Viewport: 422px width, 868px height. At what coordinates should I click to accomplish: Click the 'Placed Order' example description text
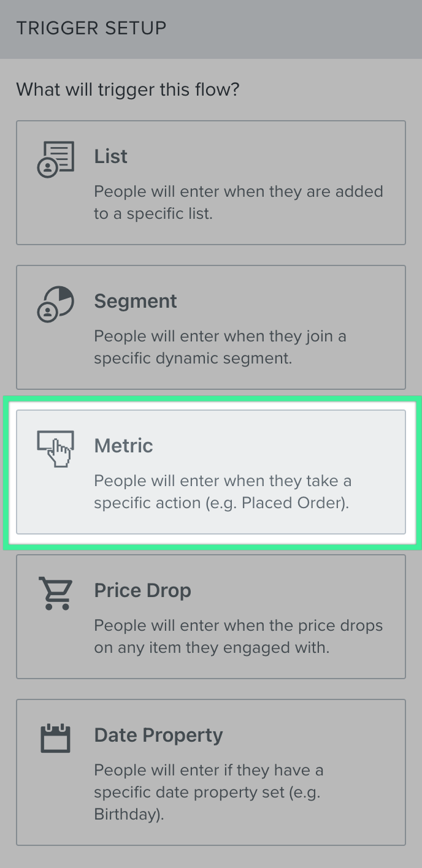click(x=223, y=492)
